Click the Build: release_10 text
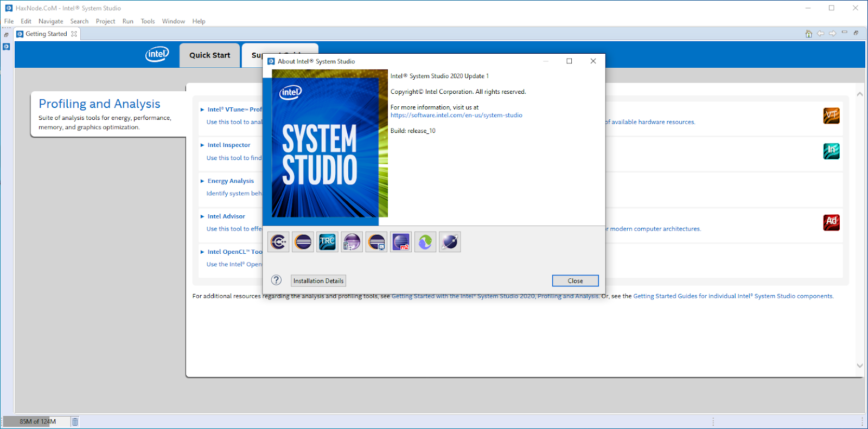 click(413, 131)
